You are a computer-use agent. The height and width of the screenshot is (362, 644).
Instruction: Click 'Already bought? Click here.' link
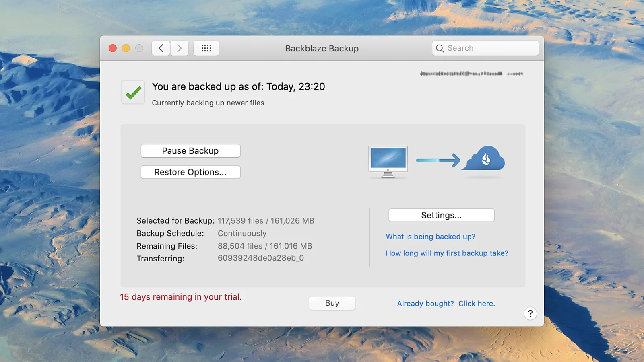coord(446,304)
